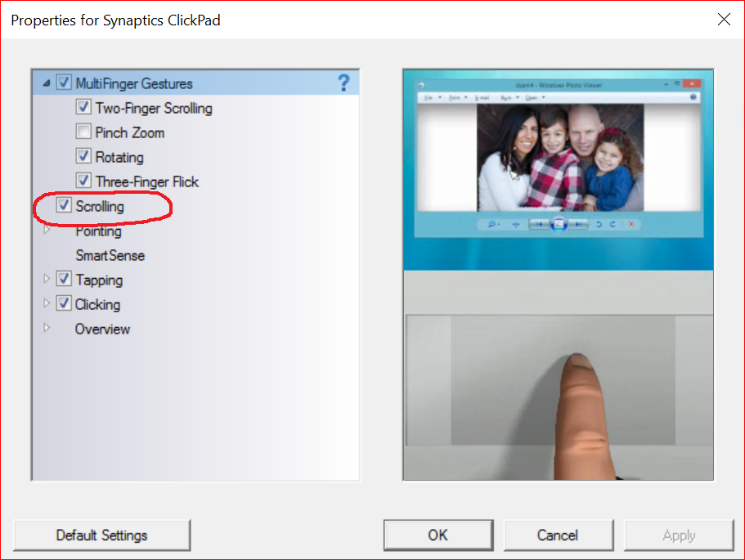Viewport: 745px width, 560px height.
Task: Confirm changes with the OK button
Action: point(438,535)
